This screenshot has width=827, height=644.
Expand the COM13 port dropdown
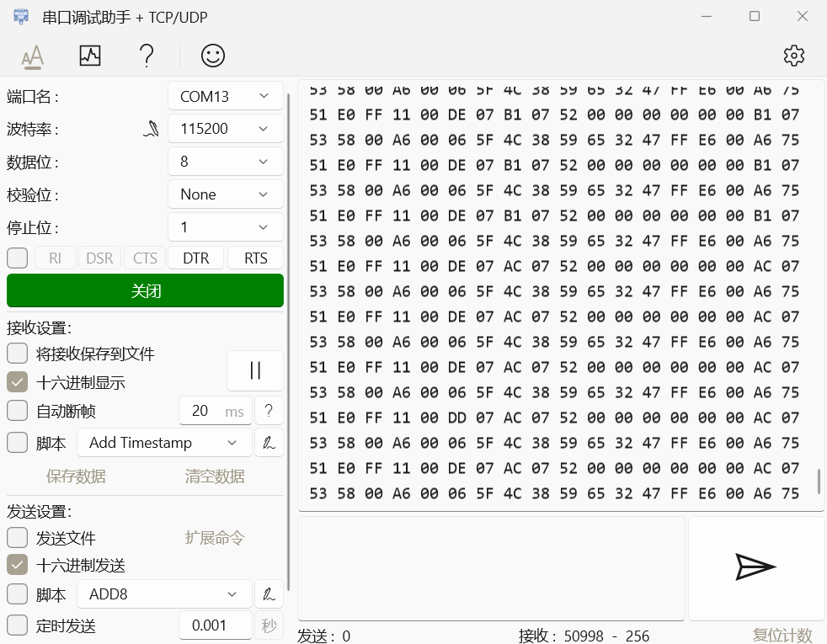point(225,96)
